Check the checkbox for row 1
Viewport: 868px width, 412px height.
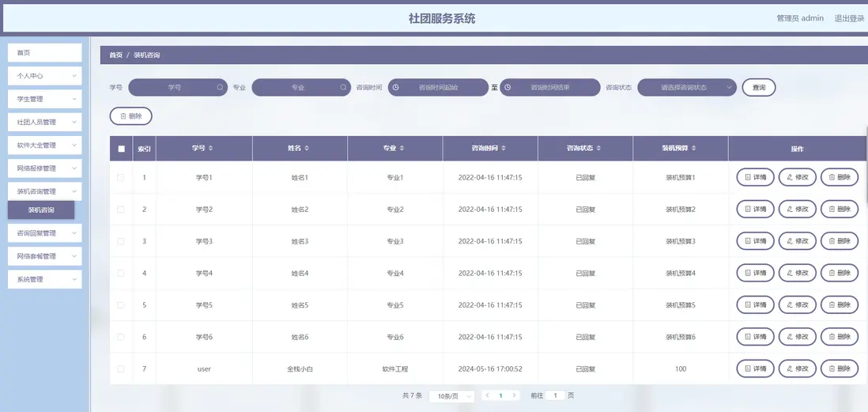click(x=121, y=178)
